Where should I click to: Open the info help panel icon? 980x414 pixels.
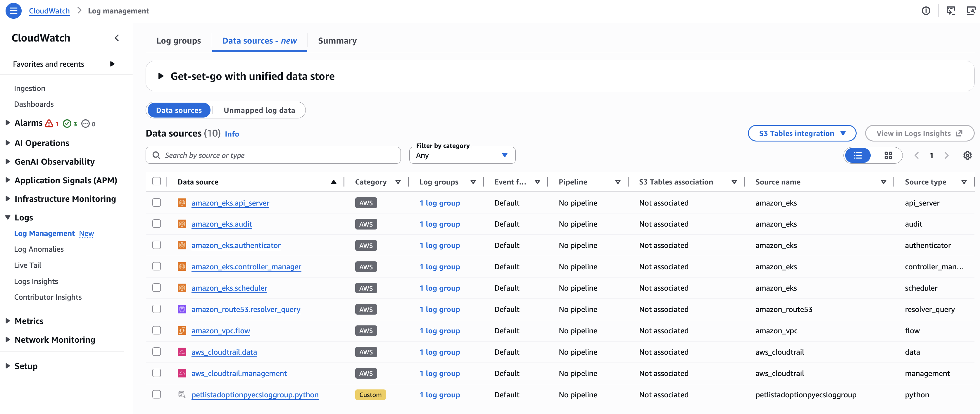pos(926,11)
